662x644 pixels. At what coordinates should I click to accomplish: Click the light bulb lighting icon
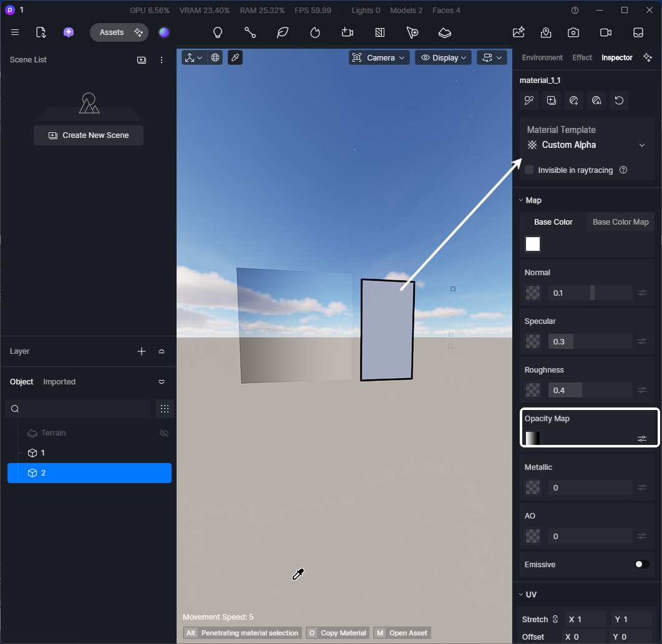pos(218,32)
